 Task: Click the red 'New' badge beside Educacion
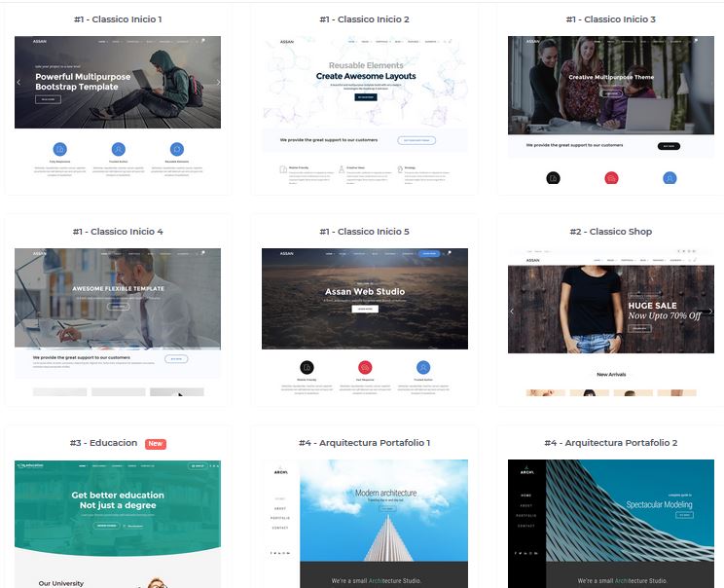tap(156, 444)
